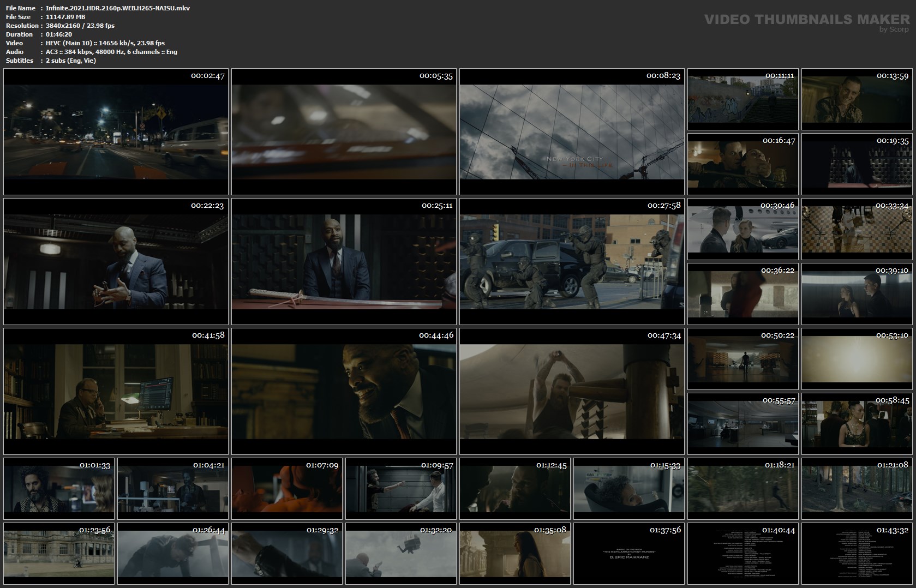916x588 pixels.
Task: Select the airplane scene at 00:30:46
Action: pyautogui.click(x=743, y=229)
